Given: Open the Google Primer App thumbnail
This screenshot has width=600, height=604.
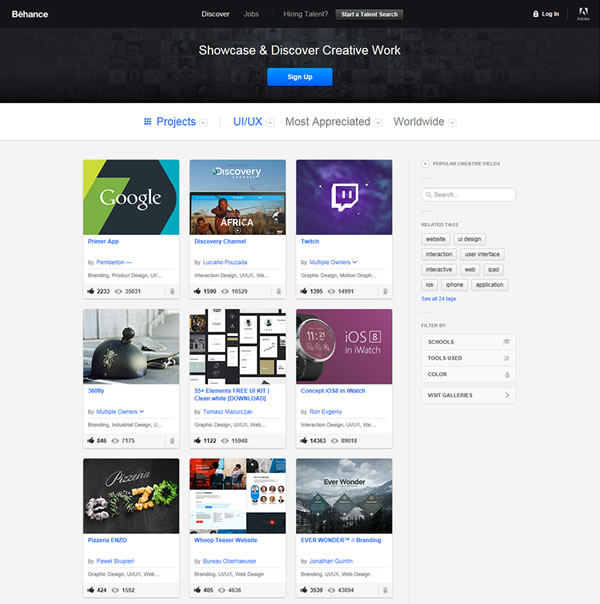Looking at the screenshot, I should pos(131,197).
